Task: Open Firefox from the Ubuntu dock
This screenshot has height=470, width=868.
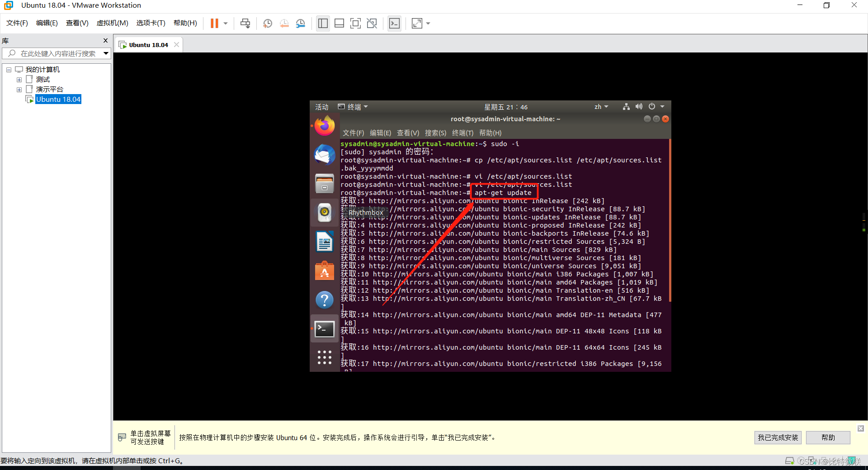Action: point(324,125)
